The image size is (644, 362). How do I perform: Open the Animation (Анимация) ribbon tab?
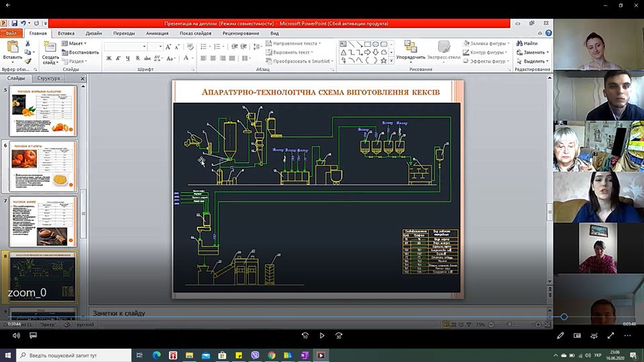157,33
